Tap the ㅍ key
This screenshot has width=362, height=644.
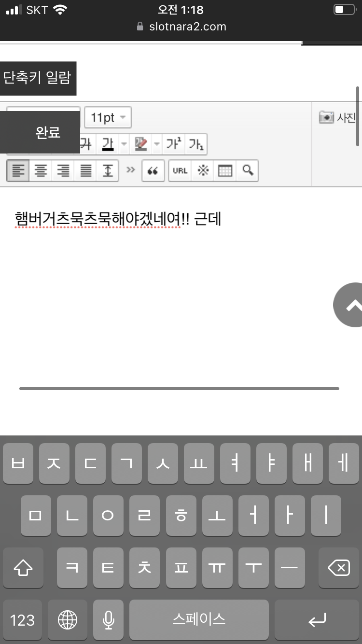pos(181,568)
